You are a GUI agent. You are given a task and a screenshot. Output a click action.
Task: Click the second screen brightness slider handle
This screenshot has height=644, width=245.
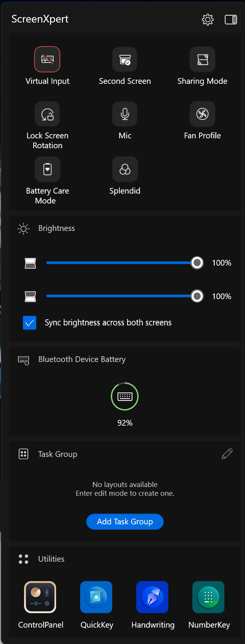197,296
